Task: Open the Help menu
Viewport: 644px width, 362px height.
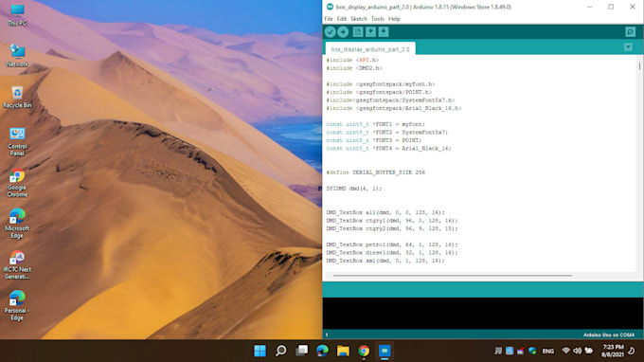Action: [x=394, y=19]
